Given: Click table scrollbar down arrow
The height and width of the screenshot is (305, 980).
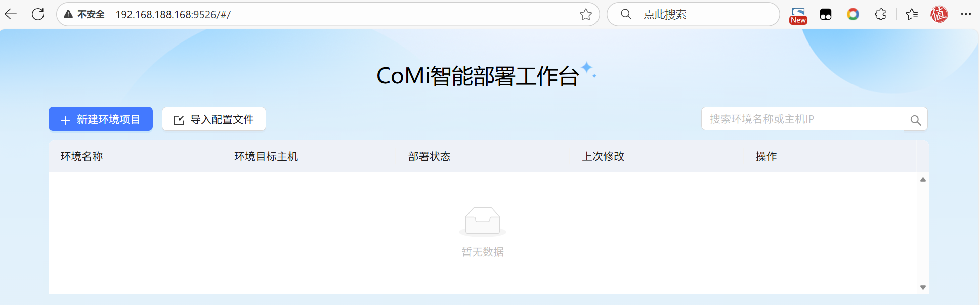Looking at the screenshot, I should [x=923, y=287].
